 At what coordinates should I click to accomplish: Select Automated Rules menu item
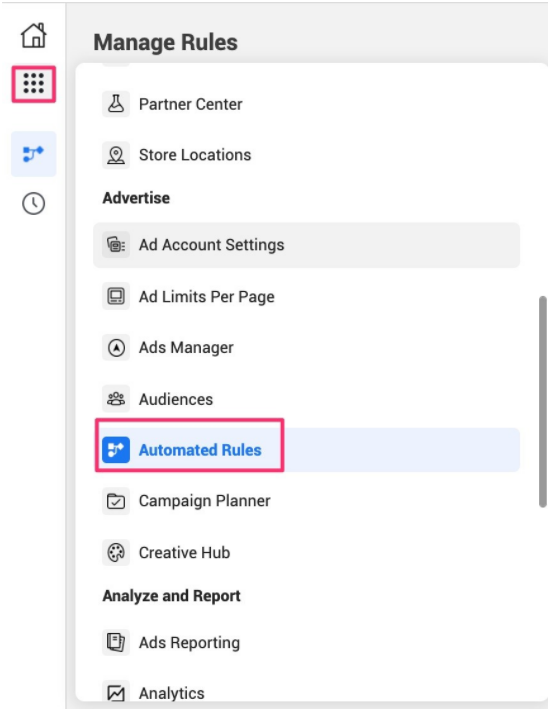click(307, 450)
